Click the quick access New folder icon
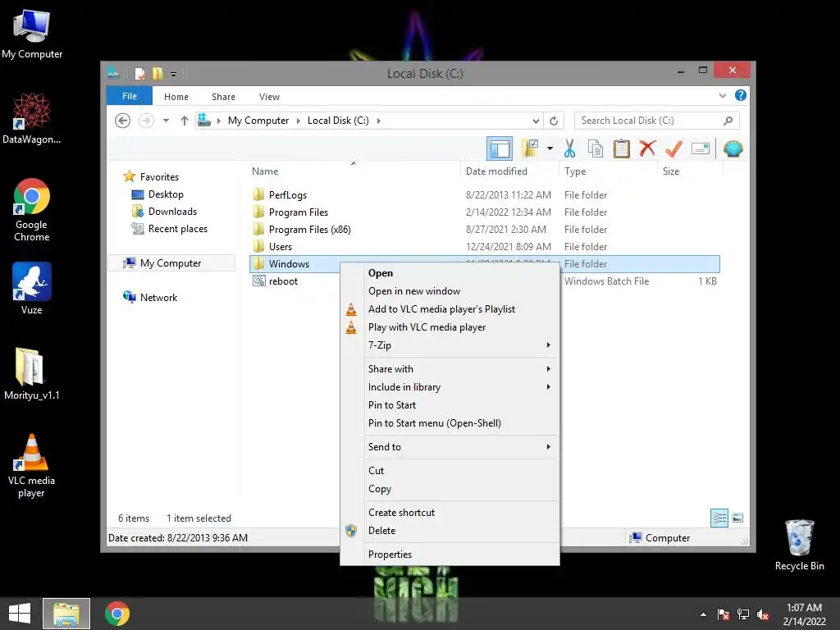The image size is (840, 630). (x=157, y=73)
